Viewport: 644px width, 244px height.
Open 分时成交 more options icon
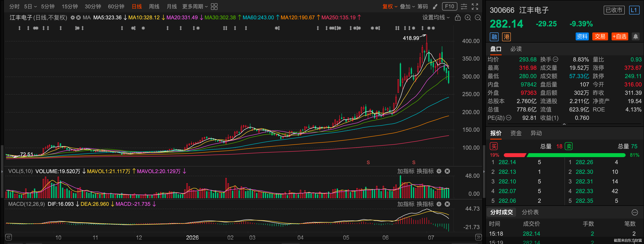635,212
